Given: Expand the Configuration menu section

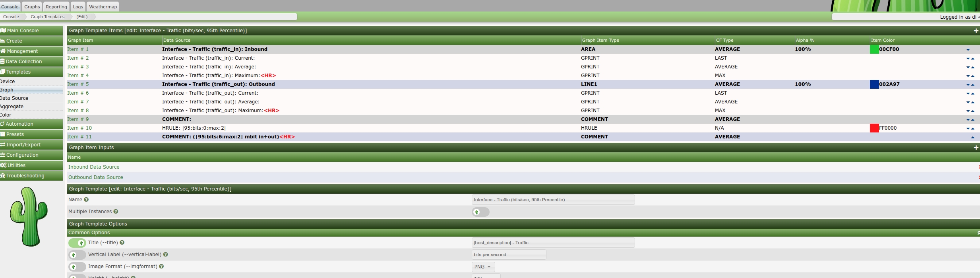Looking at the screenshot, I should click(31, 155).
